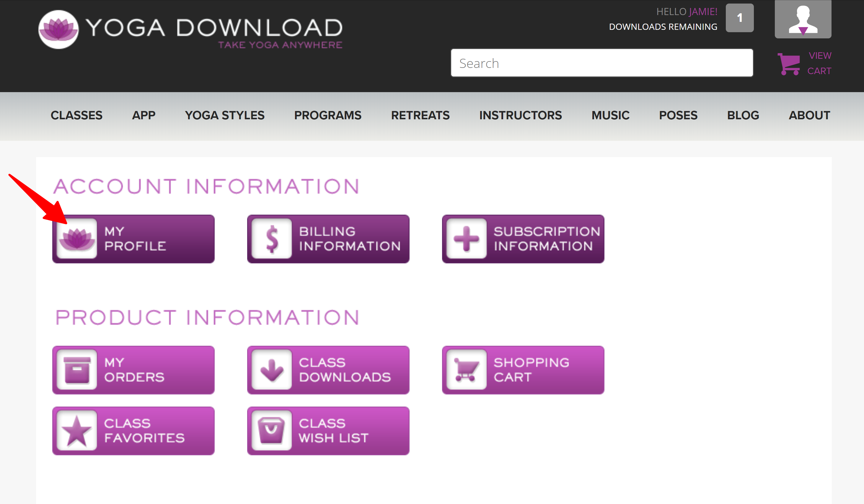Open My Orders button label
864x504 pixels.
[134, 370]
